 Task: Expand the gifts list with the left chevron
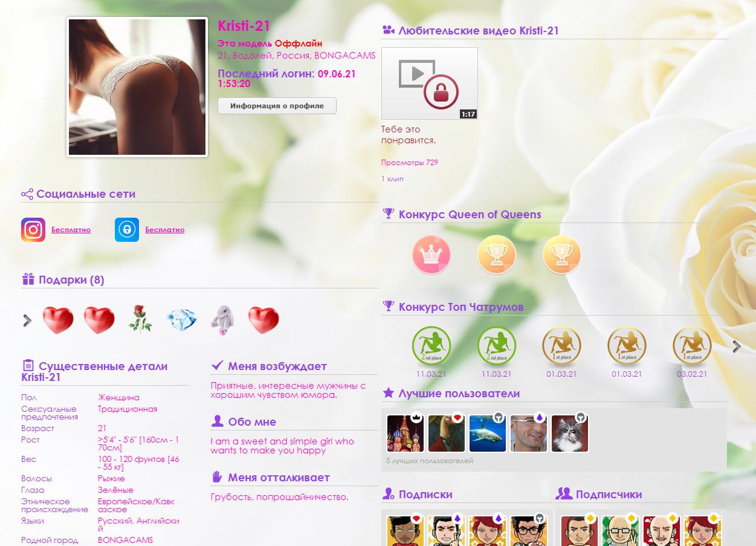tap(27, 320)
